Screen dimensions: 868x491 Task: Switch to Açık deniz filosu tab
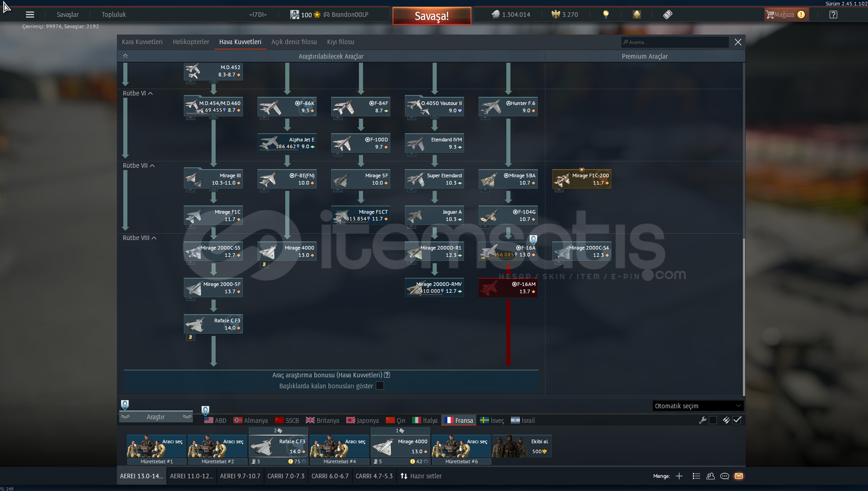[x=294, y=42]
